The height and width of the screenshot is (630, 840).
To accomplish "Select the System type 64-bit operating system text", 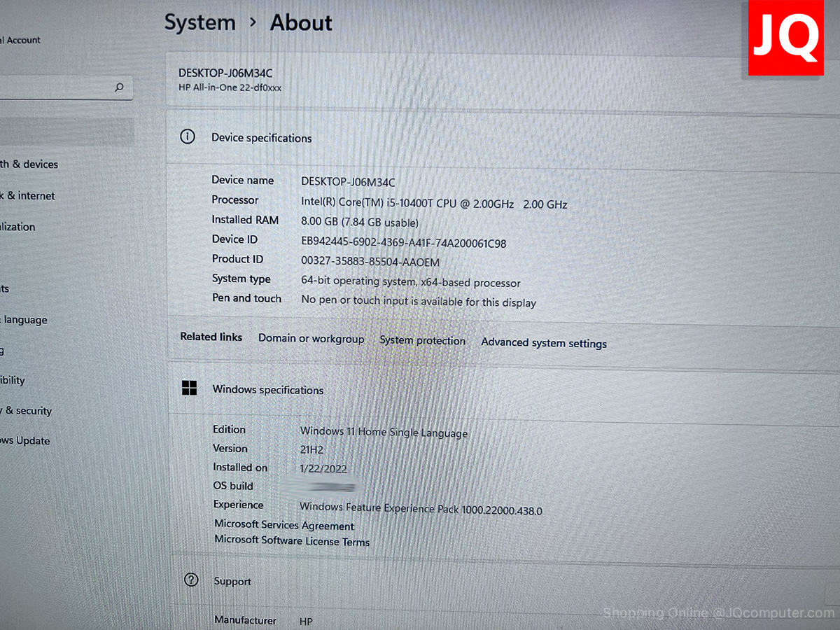I will pyautogui.click(x=411, y=282).
